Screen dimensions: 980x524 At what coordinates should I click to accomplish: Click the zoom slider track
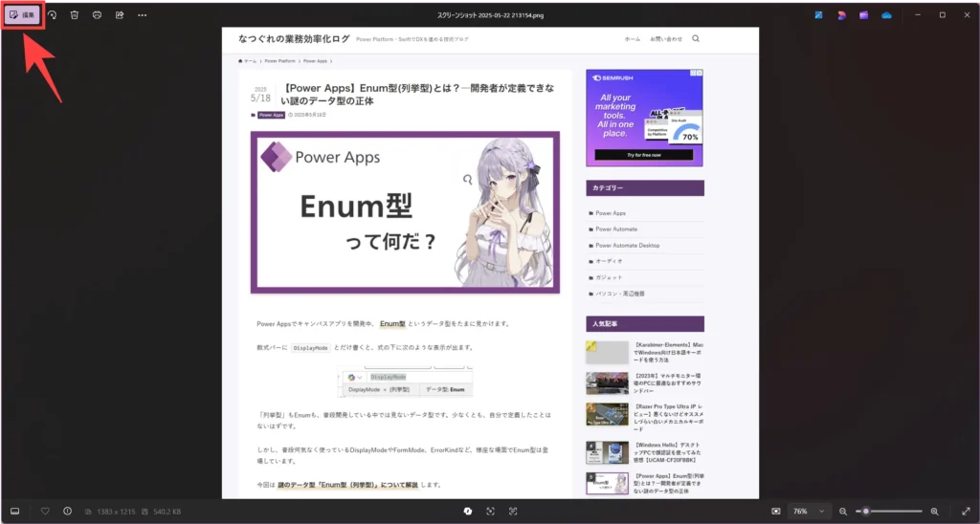(889, 511)
